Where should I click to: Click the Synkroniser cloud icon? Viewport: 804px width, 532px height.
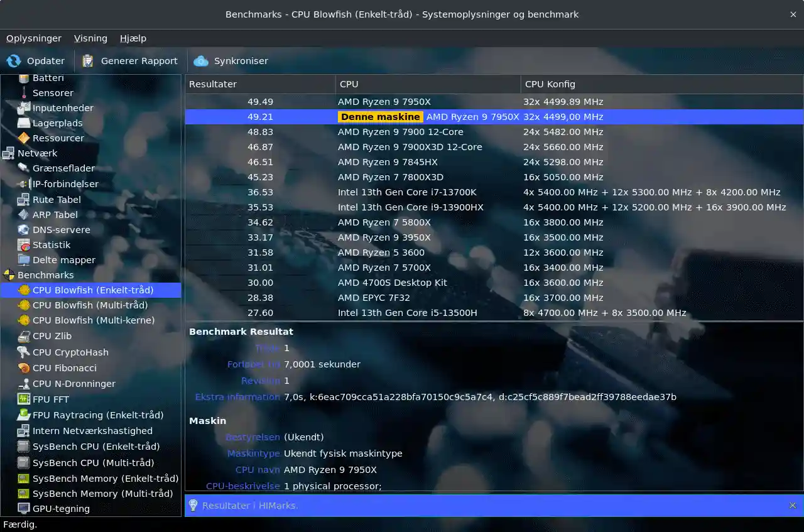201,61
